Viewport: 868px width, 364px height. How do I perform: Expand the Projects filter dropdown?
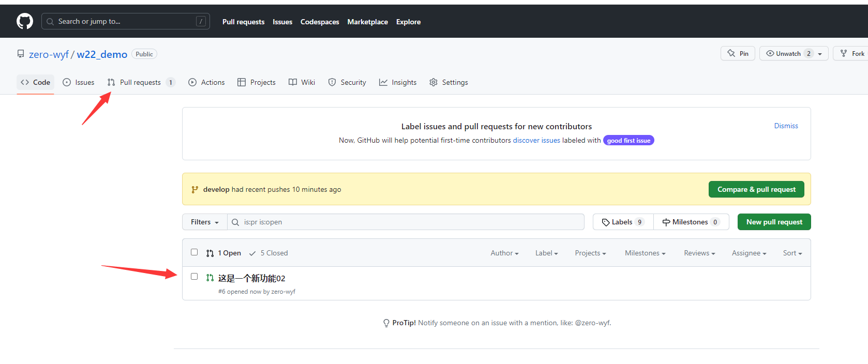(590, 253)
